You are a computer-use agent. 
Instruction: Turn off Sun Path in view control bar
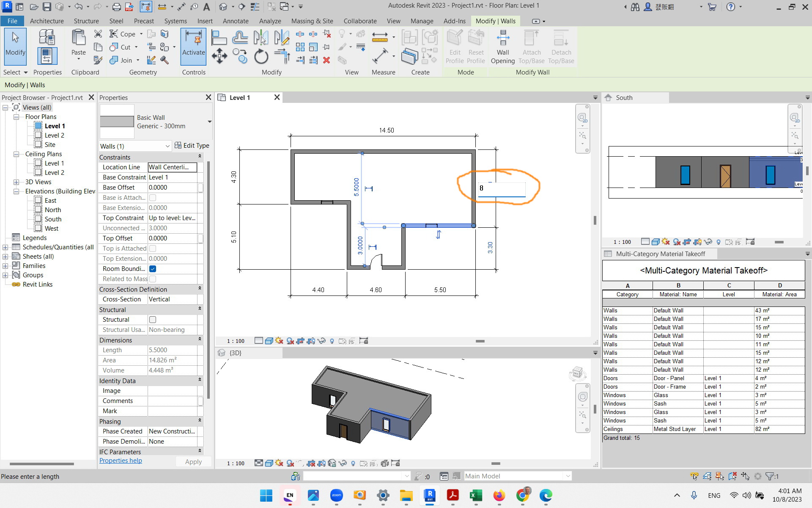[x=280, y=340]
